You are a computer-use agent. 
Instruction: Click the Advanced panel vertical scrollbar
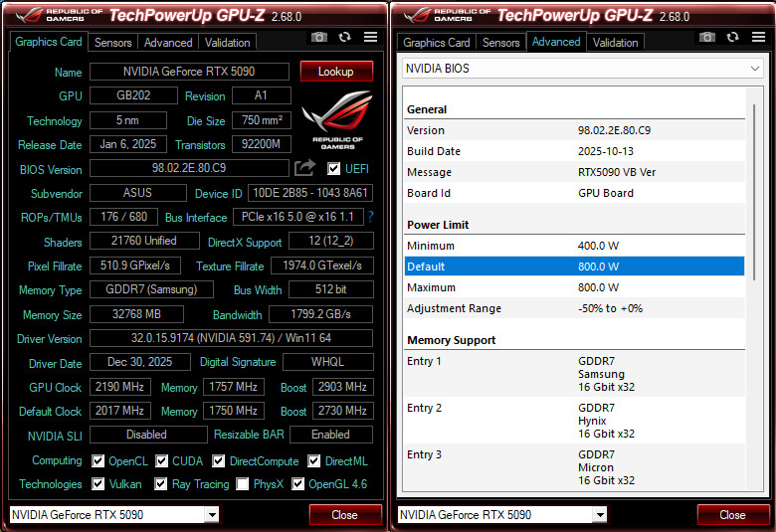tap(753, 199)
